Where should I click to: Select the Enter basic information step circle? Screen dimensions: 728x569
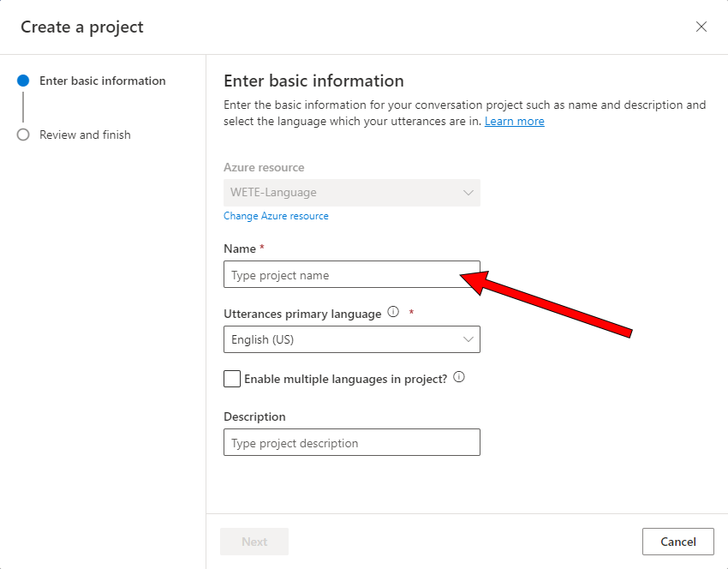pyautogui.click(x=23, y=81)
